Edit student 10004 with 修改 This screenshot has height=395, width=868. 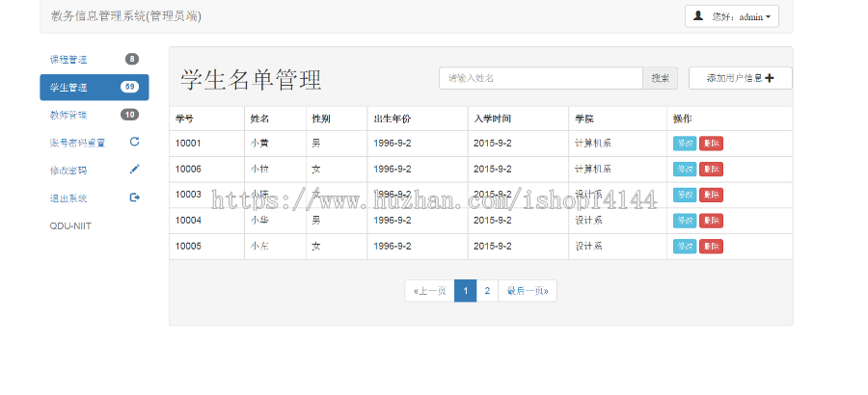pyautogui.click(x=685, y=221)
